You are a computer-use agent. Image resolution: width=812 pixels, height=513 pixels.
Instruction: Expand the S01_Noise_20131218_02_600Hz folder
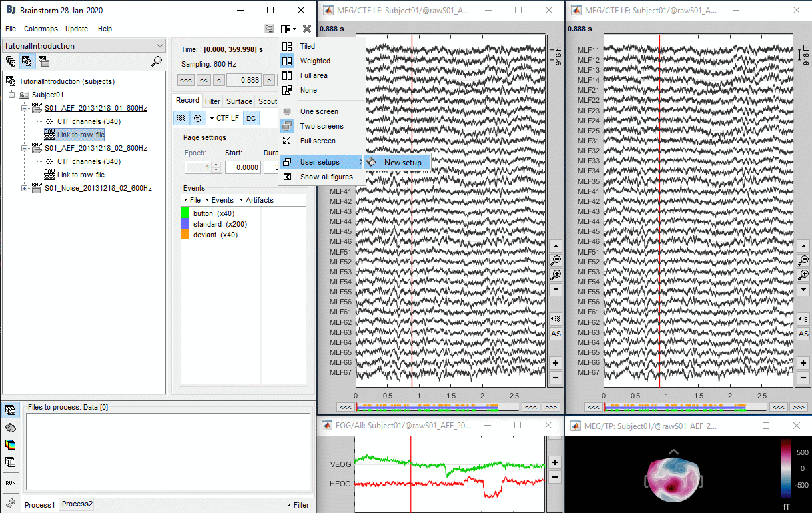coord(25,188)
